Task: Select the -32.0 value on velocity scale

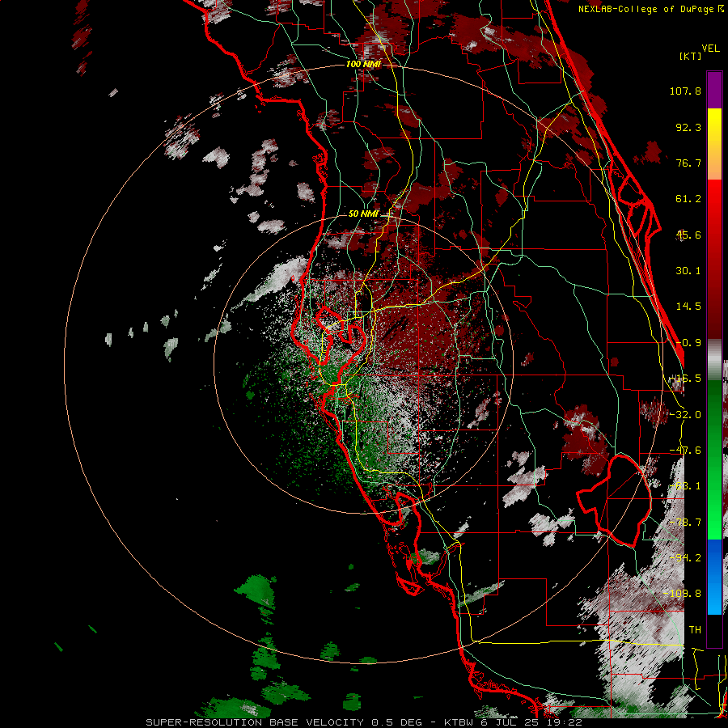Action: click(685, 415)
